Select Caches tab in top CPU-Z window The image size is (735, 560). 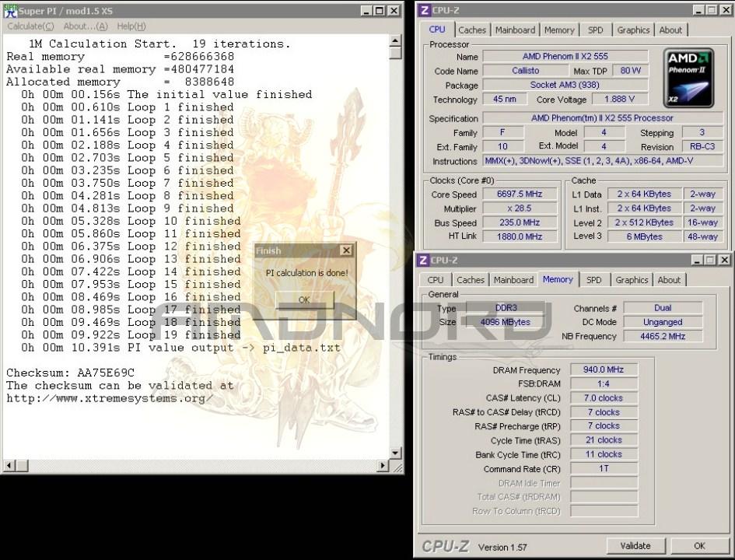pyautogui.click(x=472, y=30)
